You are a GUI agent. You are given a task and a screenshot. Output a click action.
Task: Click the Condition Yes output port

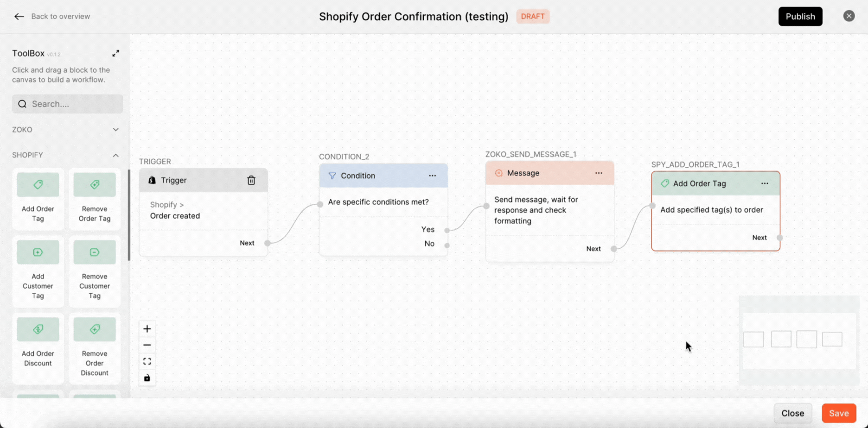[447, 230]
